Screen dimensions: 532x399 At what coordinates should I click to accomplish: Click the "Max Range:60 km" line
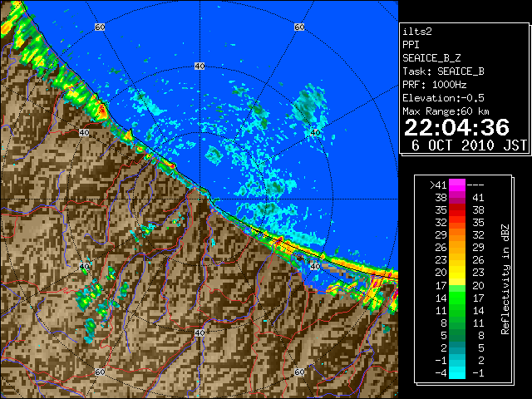coord(446,111)
